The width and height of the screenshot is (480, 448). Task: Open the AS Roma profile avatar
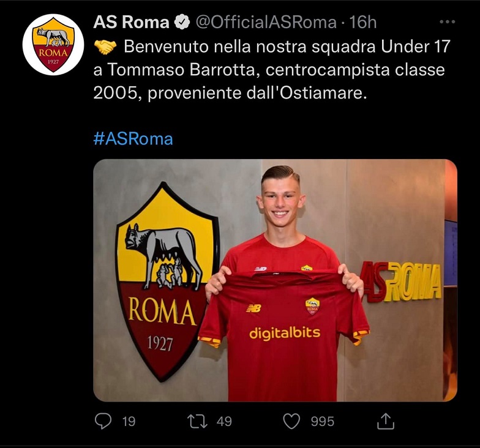(x=53, y=45)
